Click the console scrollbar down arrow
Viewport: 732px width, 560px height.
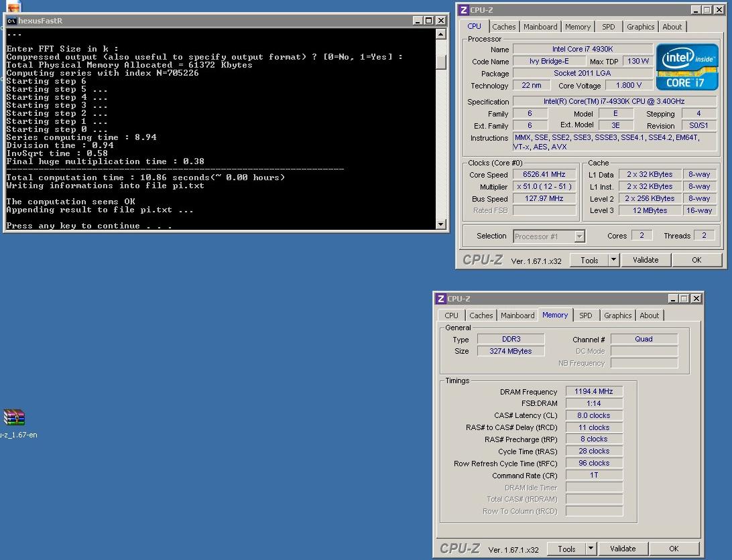[440, 224]
